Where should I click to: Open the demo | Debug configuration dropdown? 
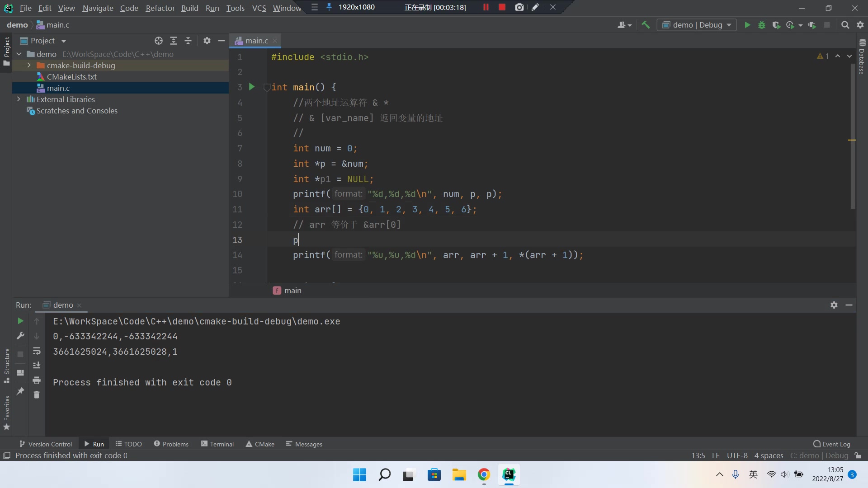[697, 25]
